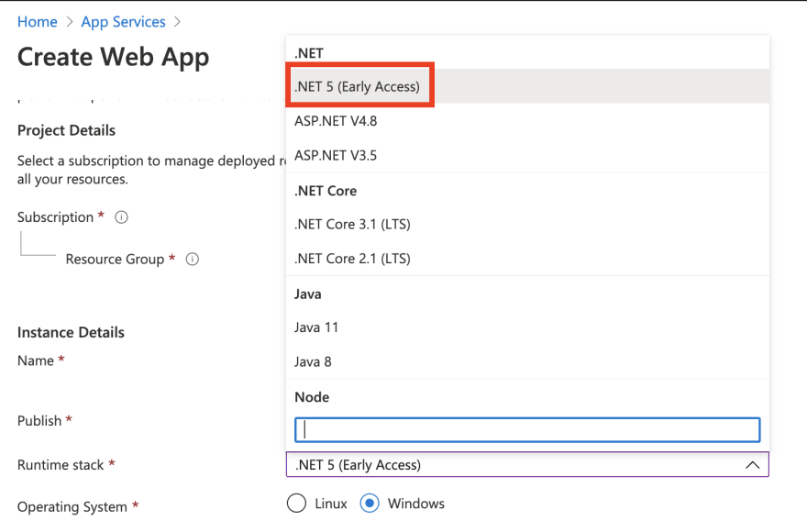Select the Windows operating system
Screen dimensions: 807x532
tap(370, 504)
